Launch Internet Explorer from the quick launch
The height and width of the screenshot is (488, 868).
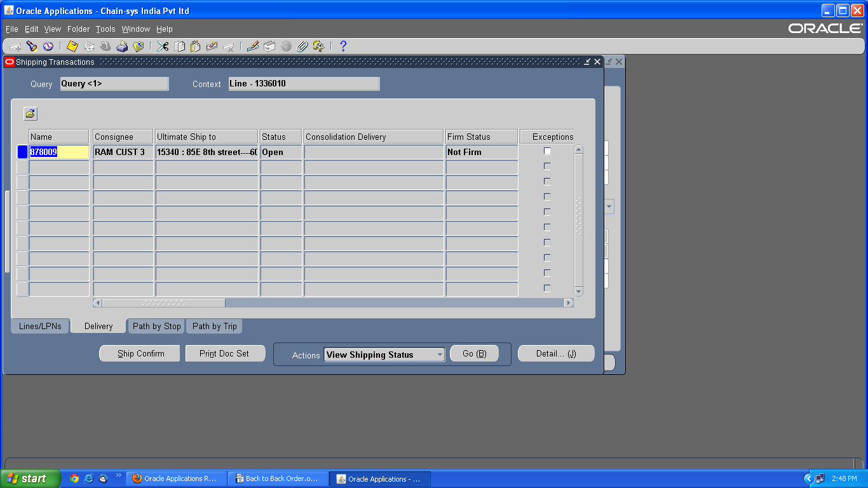point(88,478)
